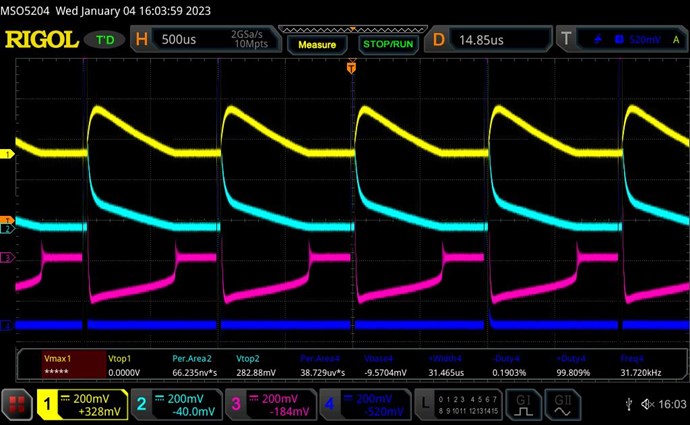The image size is (690, 425).
Task: Select channel 2 label at 200mV
Action: pos(176,405)
